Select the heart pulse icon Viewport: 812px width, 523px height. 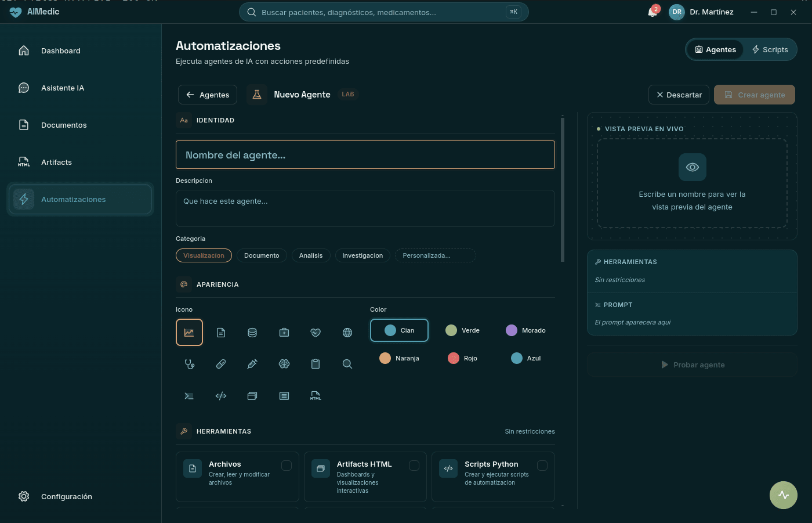(x=315, y=333)
